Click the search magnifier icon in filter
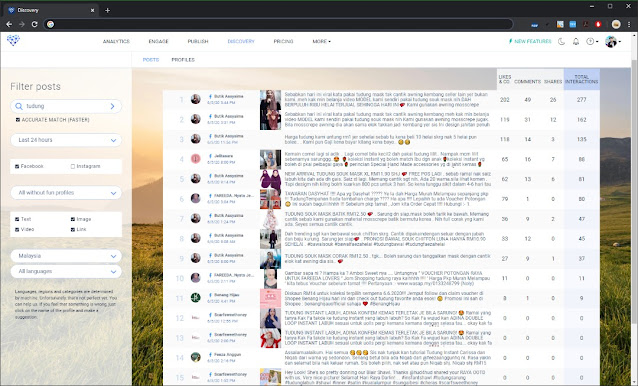638x386 pixels. 19,106
